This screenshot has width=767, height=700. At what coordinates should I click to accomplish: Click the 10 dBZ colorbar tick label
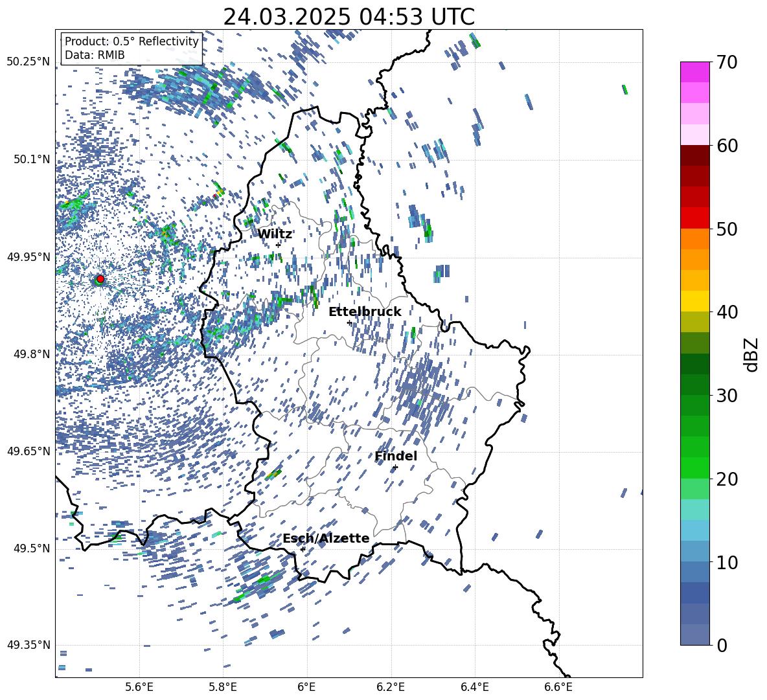click(727, 563)
